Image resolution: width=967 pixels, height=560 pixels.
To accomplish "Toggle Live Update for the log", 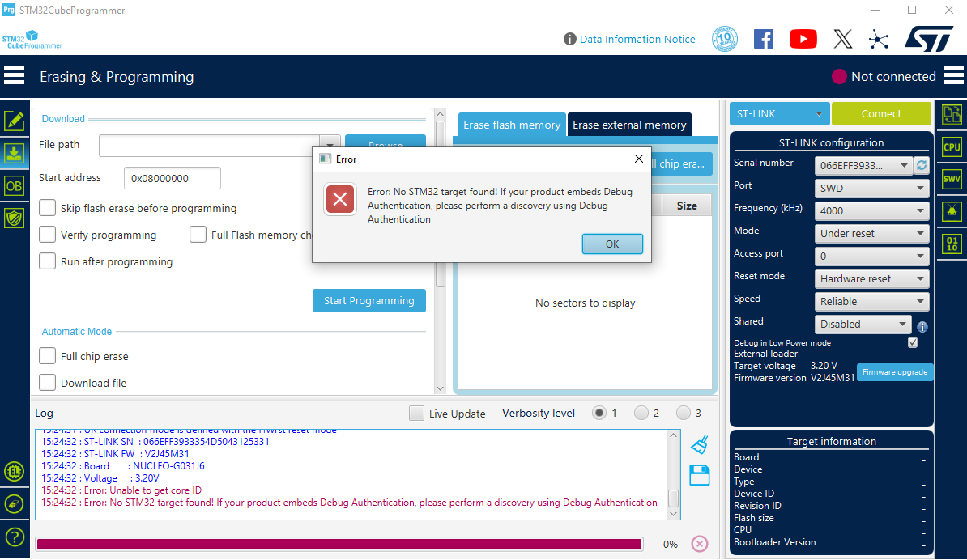I will tap(417, 414).
